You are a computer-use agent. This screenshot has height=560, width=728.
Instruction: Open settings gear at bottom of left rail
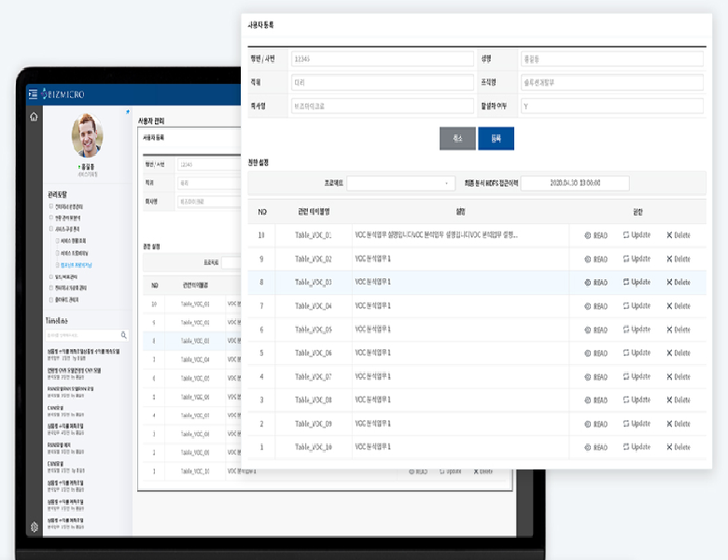34,527
